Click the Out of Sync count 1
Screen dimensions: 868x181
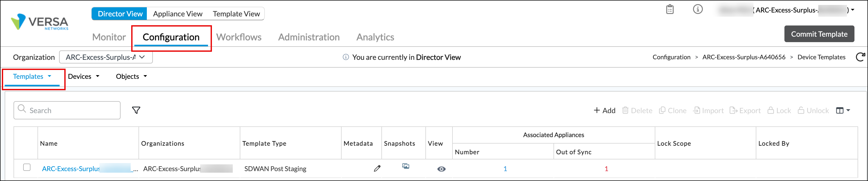(x=606, y=169)
